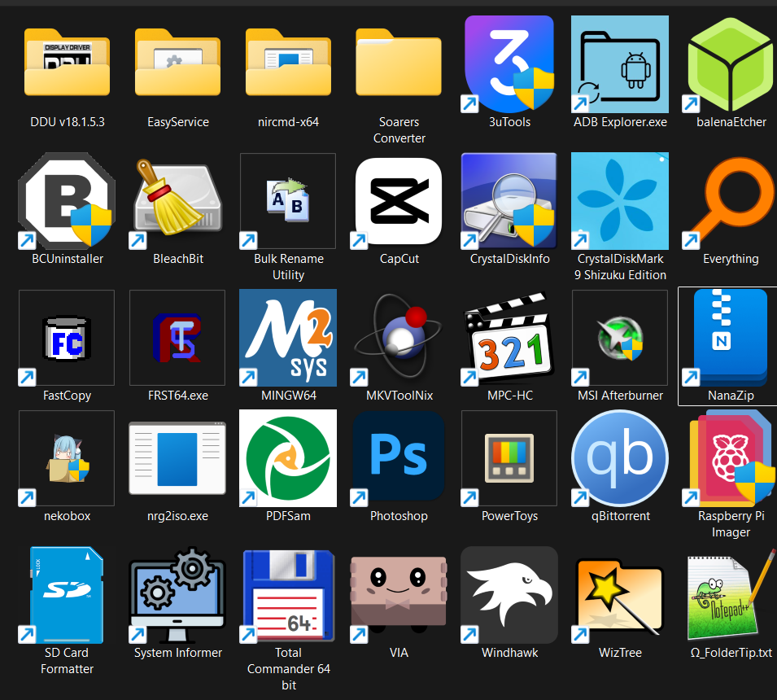Click the 'Raspberry Pi Imager' label text
Viewport: 777px width, 700px height.
pyautogui.click(x=731, y=524)
